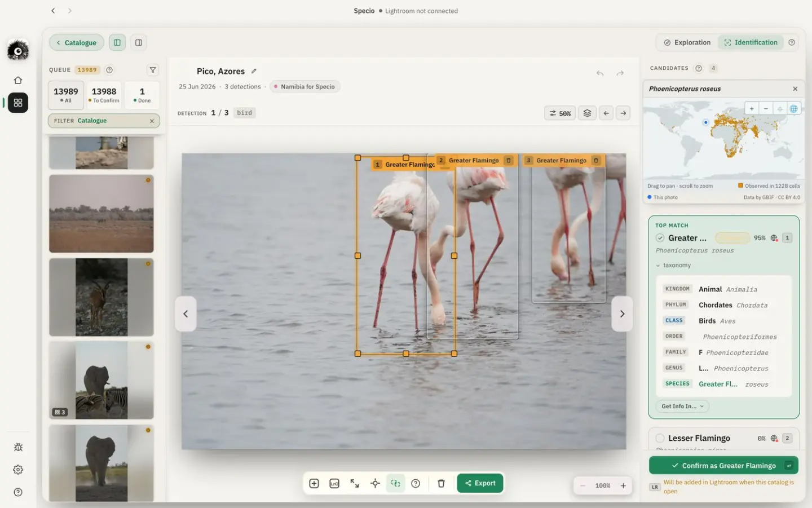This screenshot has height=508, width=812.
Task: Click the layers stack icon above the photo
Action: (x=587, y=113)
